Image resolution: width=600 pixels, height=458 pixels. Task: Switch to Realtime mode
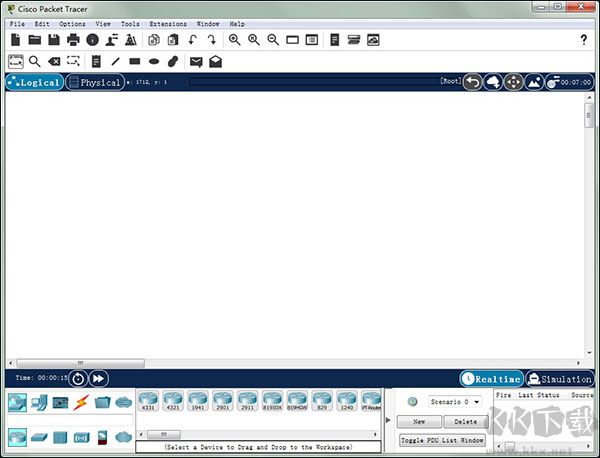tap(491, 379)
